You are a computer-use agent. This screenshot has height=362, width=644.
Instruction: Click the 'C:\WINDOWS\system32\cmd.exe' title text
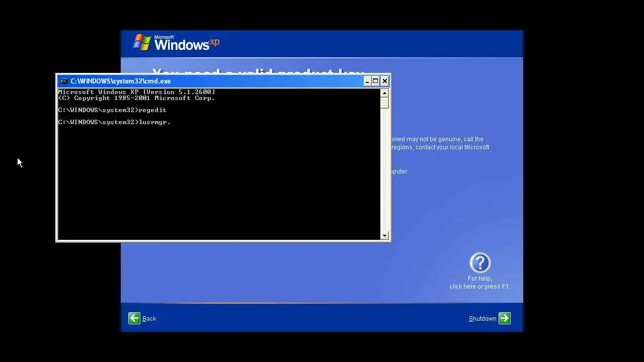(121, 81)
